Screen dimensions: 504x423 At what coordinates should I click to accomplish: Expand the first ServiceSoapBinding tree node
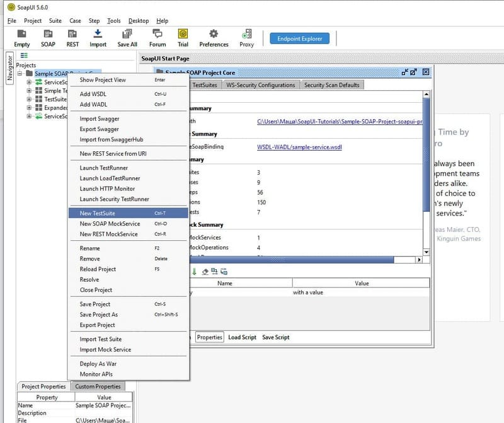29,82
